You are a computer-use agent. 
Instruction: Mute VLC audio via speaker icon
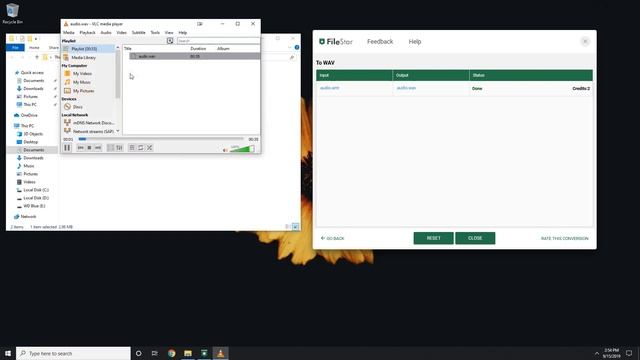225,150
